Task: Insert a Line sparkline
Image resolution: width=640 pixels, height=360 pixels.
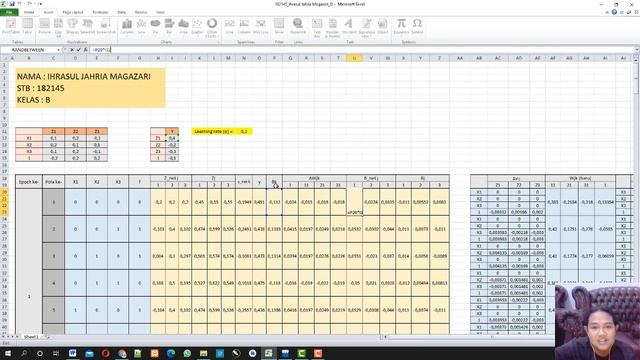Action: (229, 26)
